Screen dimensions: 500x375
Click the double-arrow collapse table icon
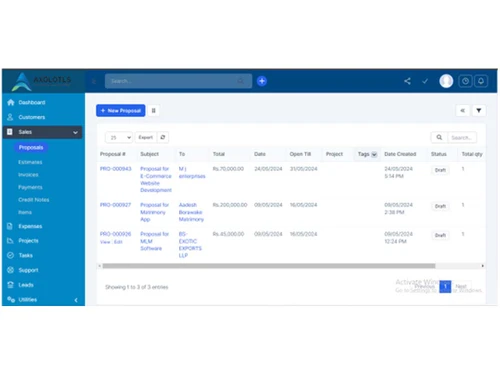coord(463,111)
